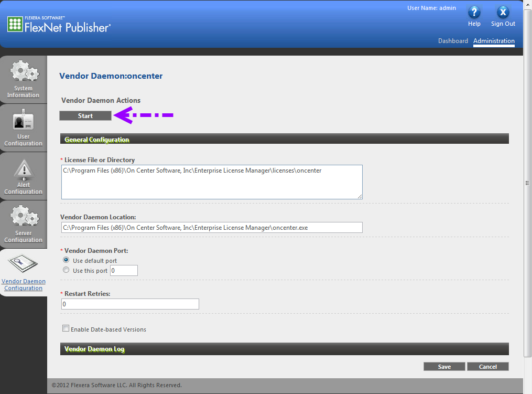Click the License File or Directory textarea
Screen dimensions: 532x394
(212, 182)
